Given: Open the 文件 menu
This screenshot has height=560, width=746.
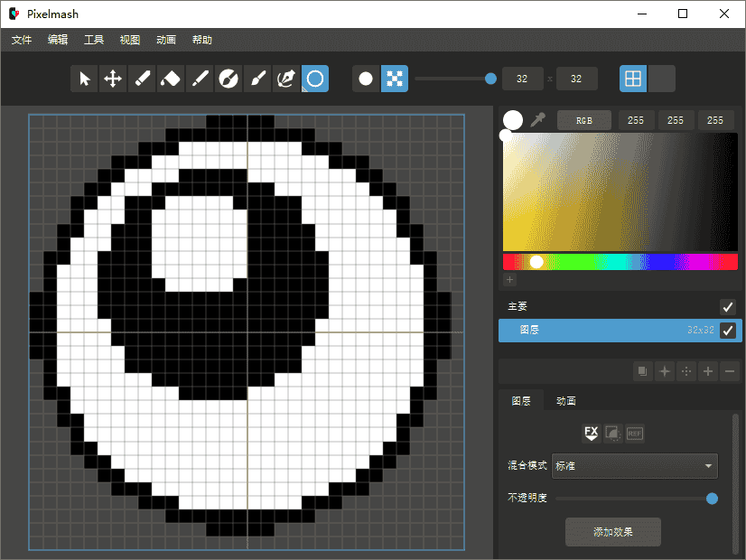Looking at the screenshot, I should tap(22, 40).
